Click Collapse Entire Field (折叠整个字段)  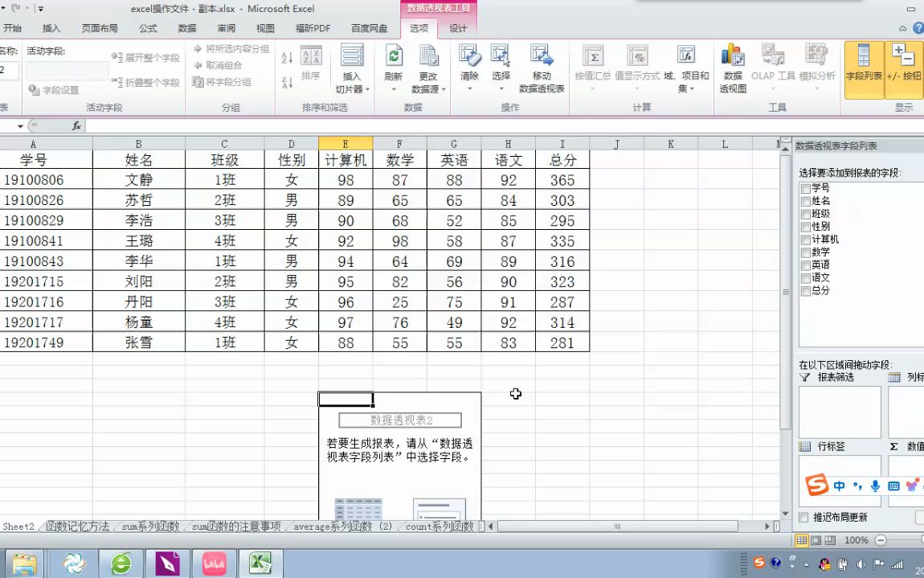(x=145, y=83)
